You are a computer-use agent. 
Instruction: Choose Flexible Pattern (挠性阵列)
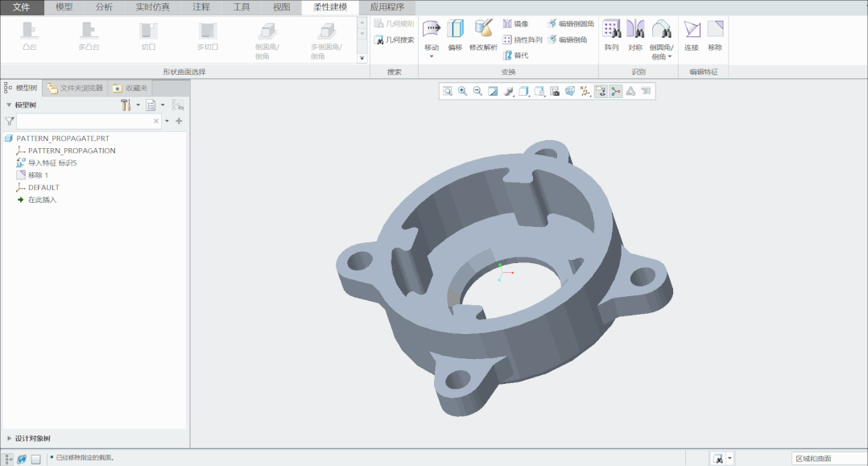[x=522, y=39]
